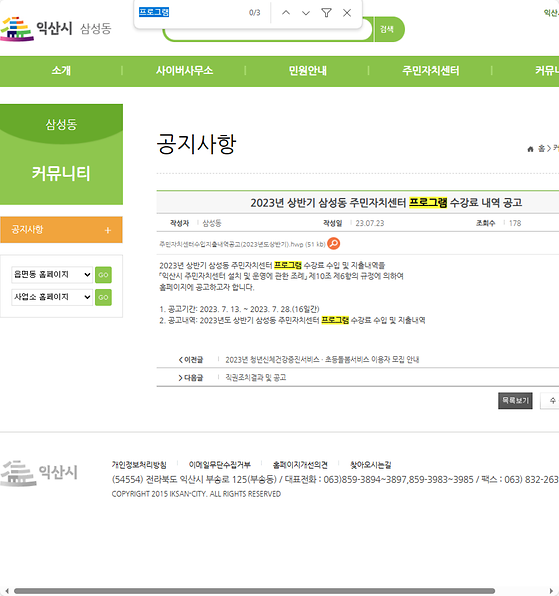Preview attachment with orange magnifier icon

334,243
